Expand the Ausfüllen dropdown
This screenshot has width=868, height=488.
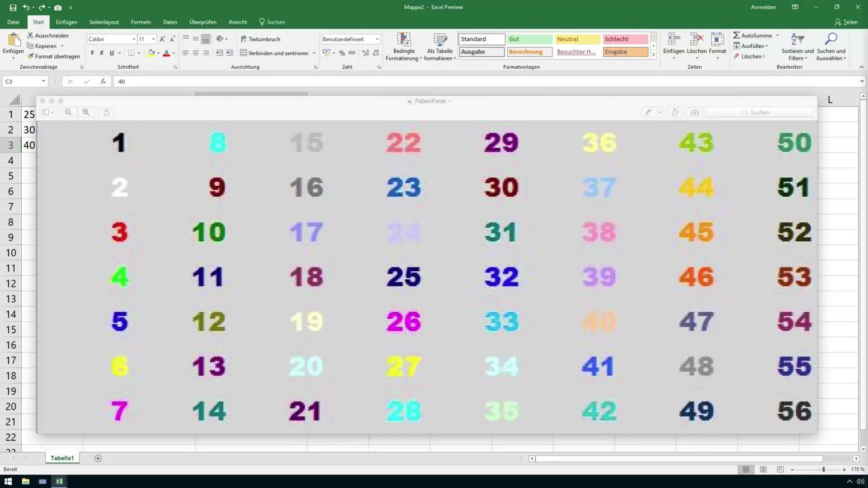pyautogui.click(x=767, y=46)
